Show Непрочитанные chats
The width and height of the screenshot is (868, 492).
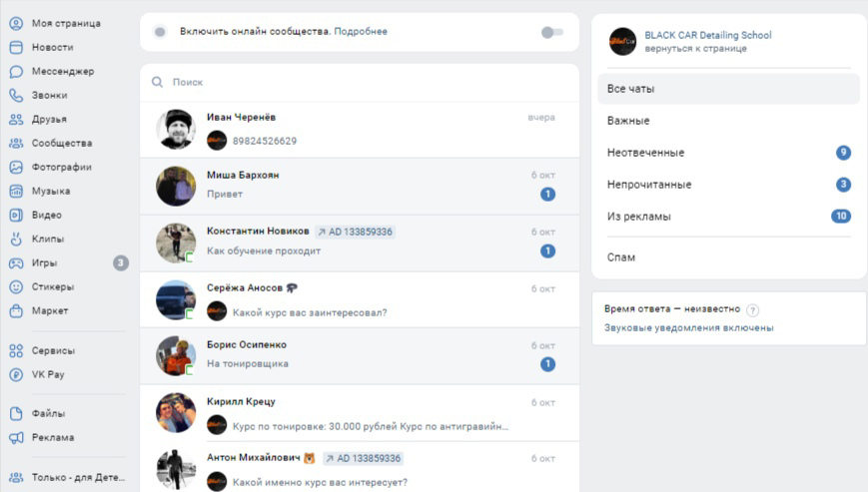728,185
